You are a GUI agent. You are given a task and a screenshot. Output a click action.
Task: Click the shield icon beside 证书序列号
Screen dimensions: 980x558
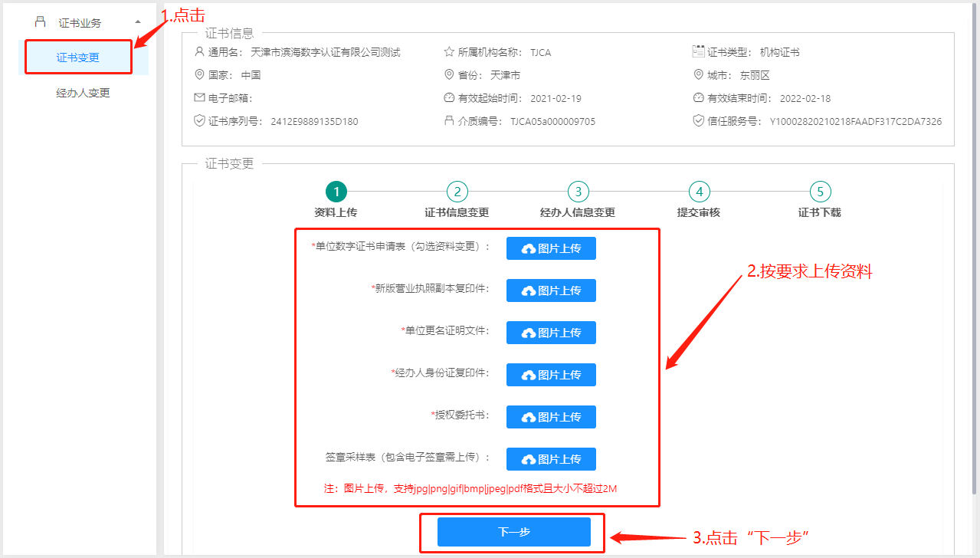point(200,121)
